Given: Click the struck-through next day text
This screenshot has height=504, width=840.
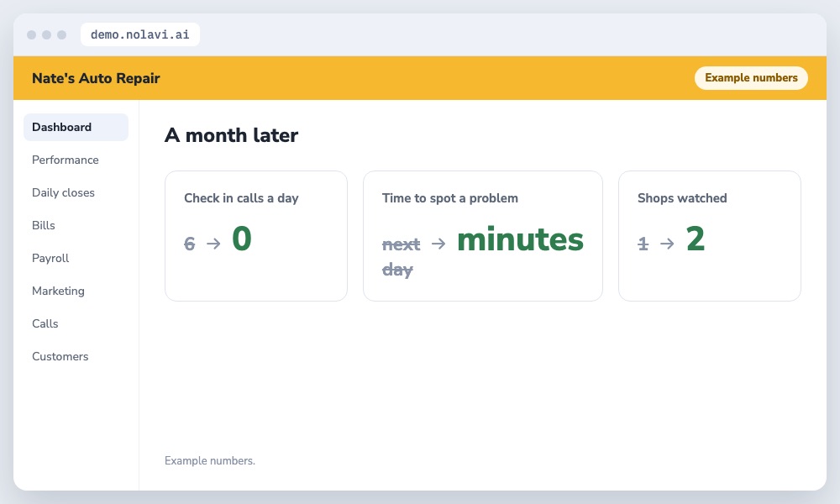Looking at the screenshot, I should [402, 256].
